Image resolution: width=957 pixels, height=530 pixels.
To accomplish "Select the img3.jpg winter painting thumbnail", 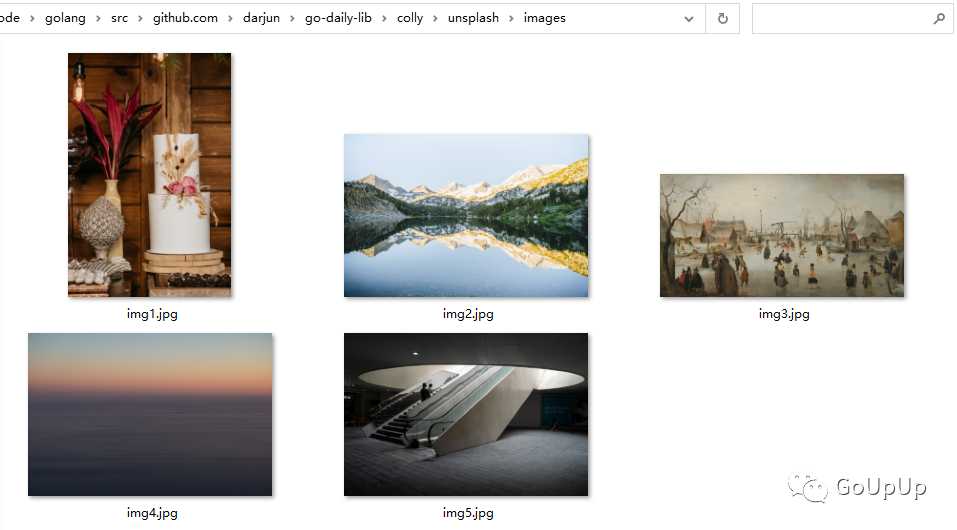I will (x=782, y=235).
